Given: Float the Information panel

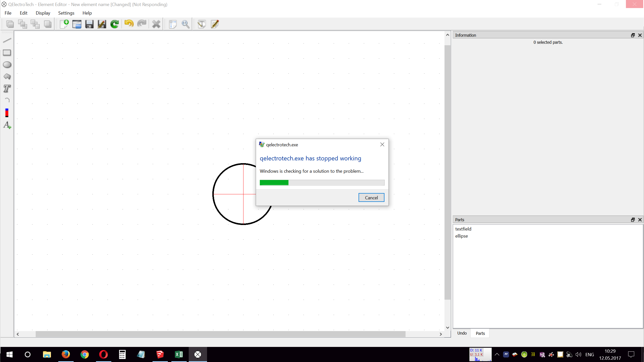Looking at the screenshot, I should click(x=633, y=35).
